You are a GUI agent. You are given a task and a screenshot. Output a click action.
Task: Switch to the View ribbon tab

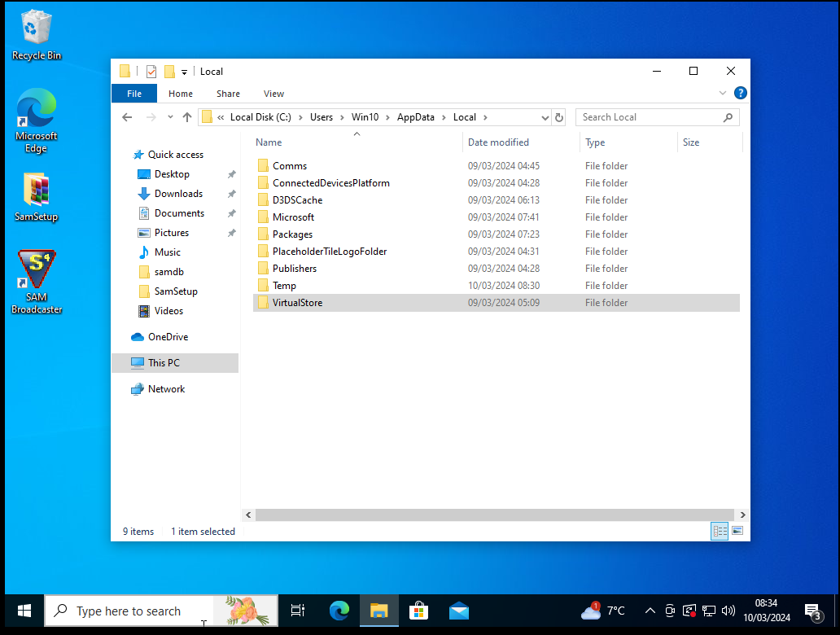click(273, 94)
